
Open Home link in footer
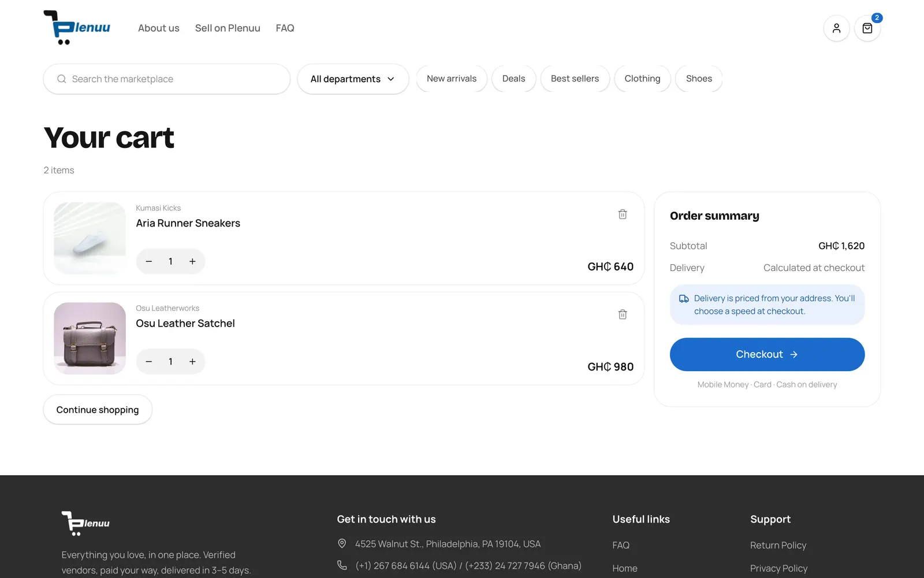click(x=625, y=568)
